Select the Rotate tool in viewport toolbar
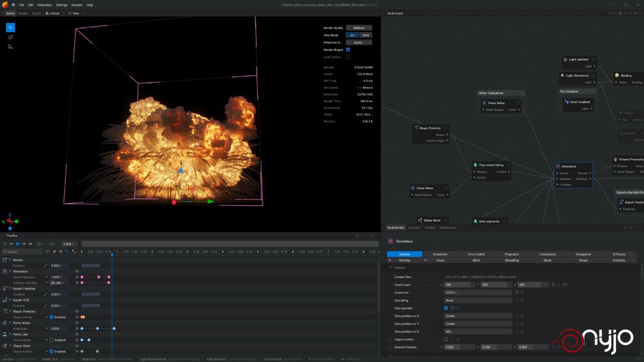This screenshot has width=644, height=362. (10, 37)
